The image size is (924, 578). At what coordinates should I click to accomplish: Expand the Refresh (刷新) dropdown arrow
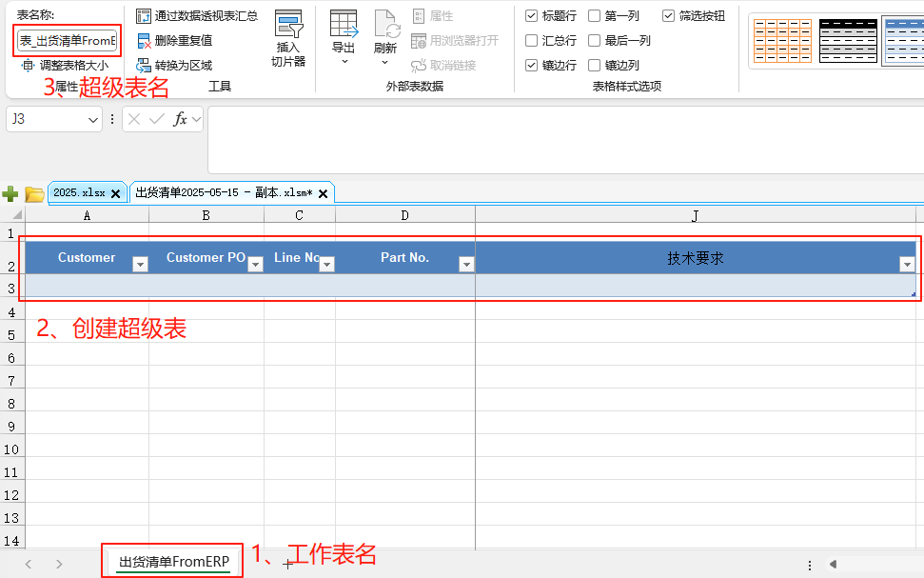tap(384, 61)
